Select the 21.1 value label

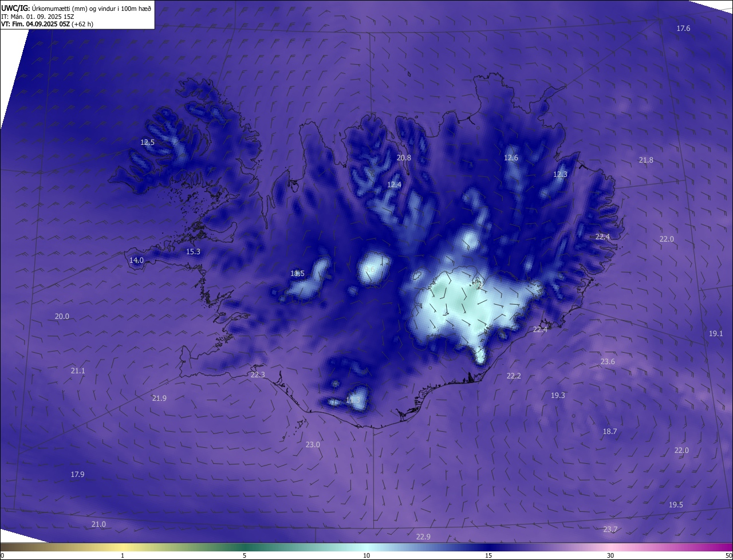(x=78, y=371)
